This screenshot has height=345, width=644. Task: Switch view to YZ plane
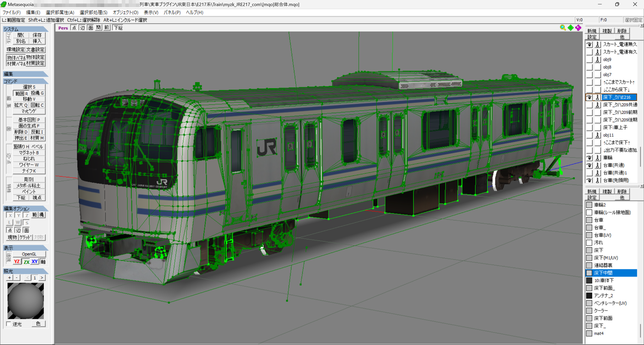[x=17, y=262]
